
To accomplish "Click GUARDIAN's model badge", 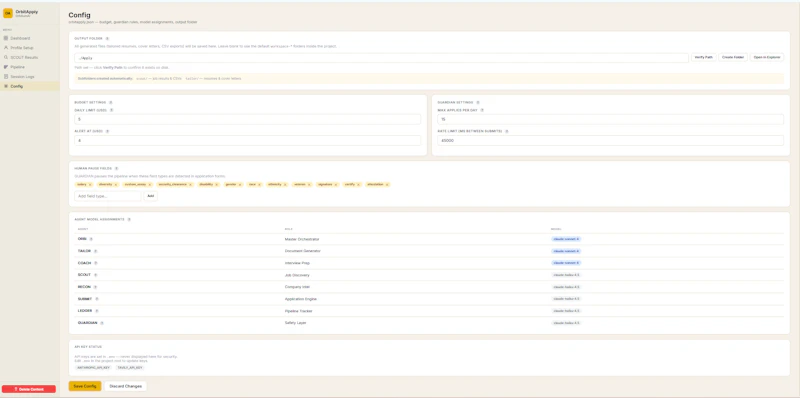I will [566, 323].
